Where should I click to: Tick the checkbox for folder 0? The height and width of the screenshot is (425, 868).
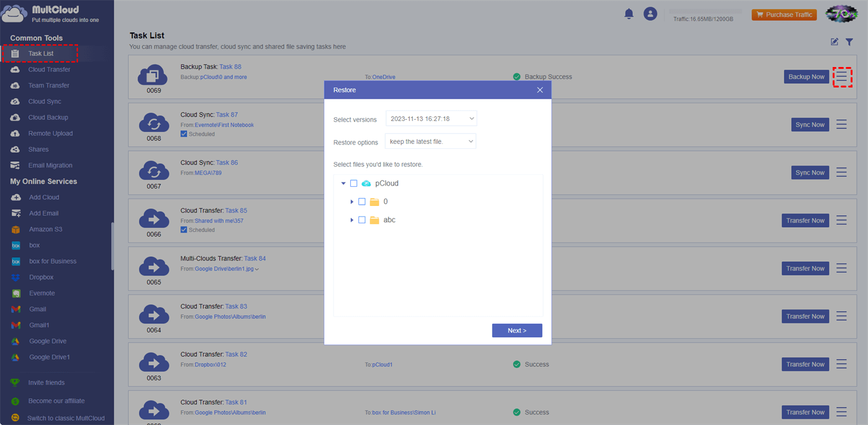point(362,202)
